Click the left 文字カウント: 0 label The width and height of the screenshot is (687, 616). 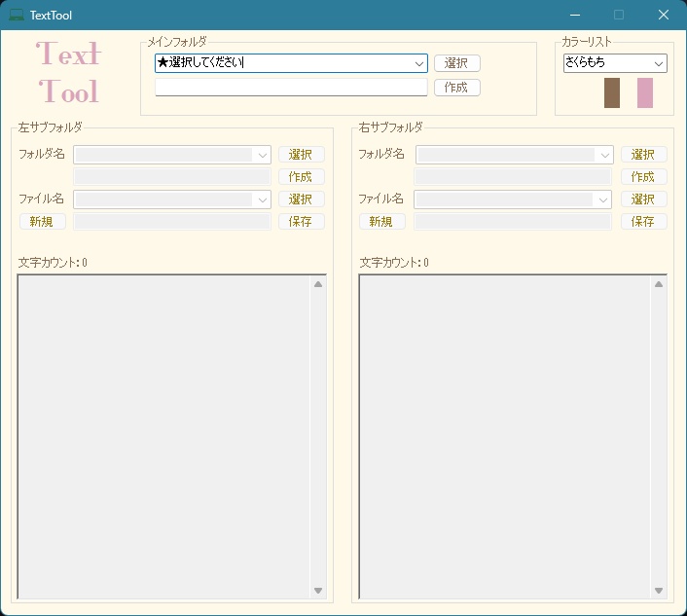tap(53, 263)
